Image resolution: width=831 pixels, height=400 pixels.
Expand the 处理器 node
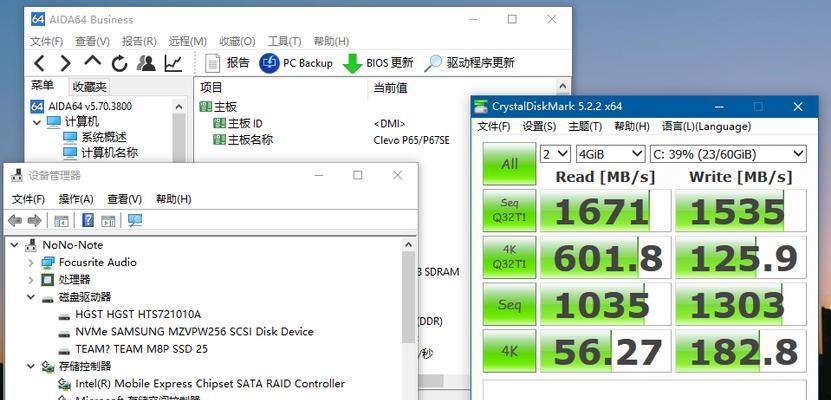click(30, 279)
